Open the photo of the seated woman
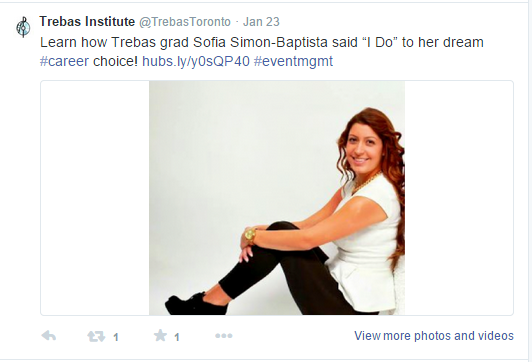532x362 pixels. coord(277,198)
